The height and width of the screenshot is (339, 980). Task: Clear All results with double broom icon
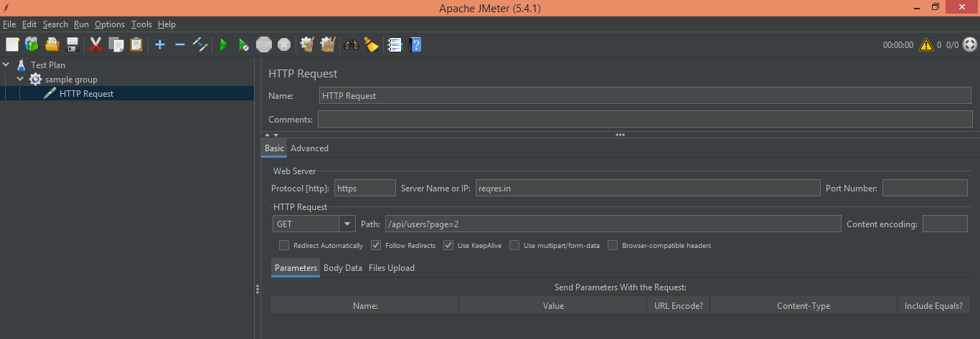[x=328, y=44]
